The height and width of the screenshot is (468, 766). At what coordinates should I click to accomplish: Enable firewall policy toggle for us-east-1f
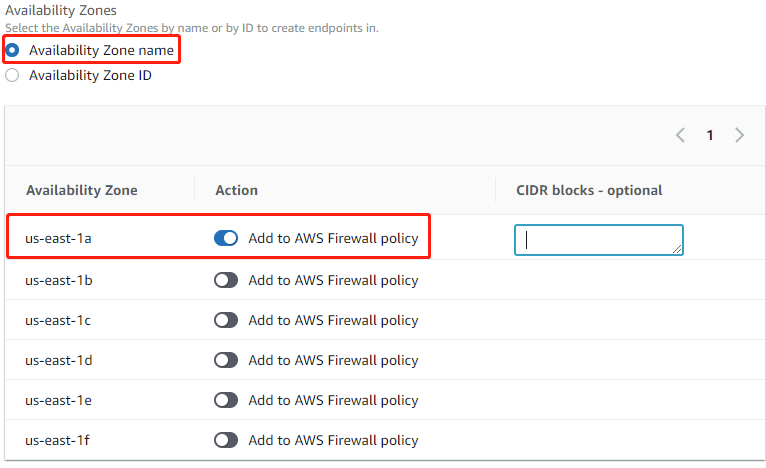point(226,440)
